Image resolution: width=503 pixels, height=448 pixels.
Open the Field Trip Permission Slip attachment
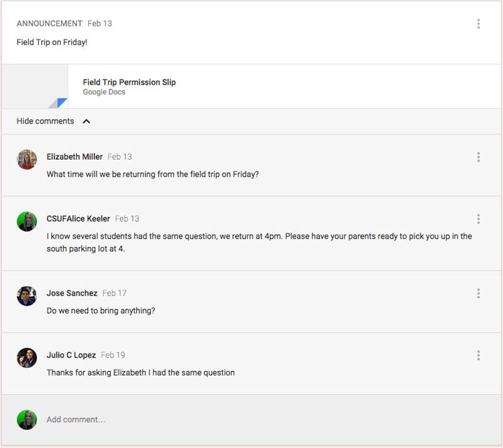click(129, 82)
